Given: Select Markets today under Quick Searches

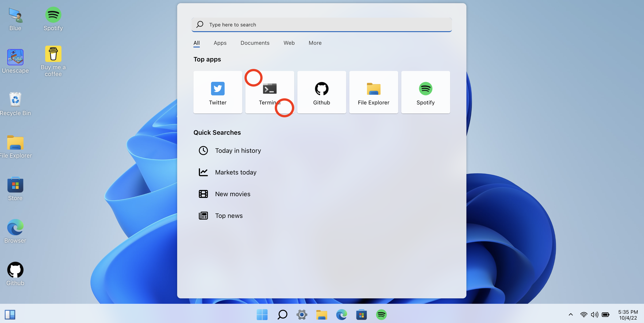Looking at the screenshot, I should 236,172.
